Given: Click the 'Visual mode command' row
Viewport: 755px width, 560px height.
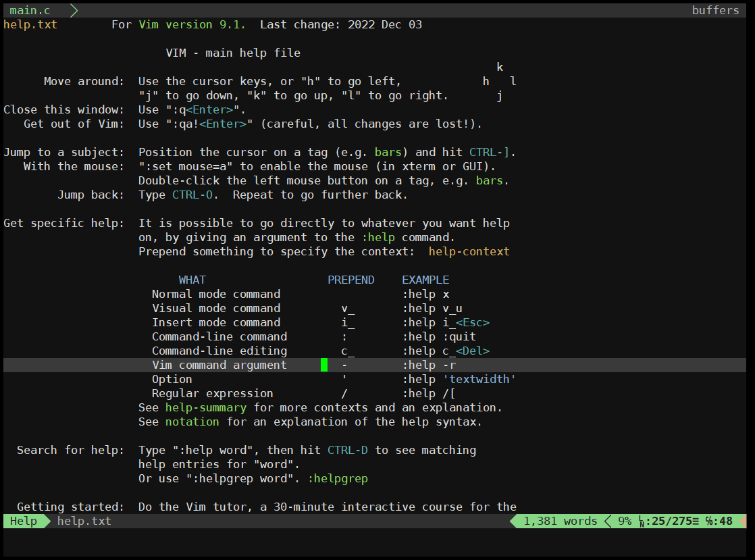Looking at the screenshot, I should [216, 308].
